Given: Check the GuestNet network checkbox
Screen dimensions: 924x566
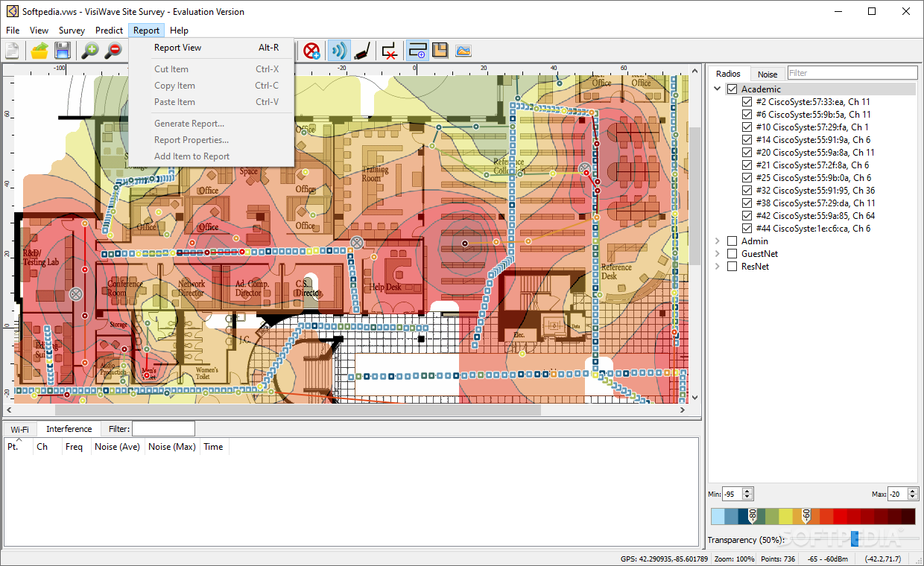Looking at the screenshot, I should tap(732, 254).
